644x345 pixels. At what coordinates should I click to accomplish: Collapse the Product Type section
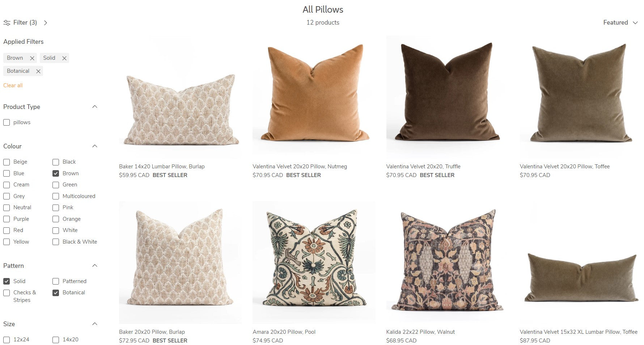tap(95, 107)
